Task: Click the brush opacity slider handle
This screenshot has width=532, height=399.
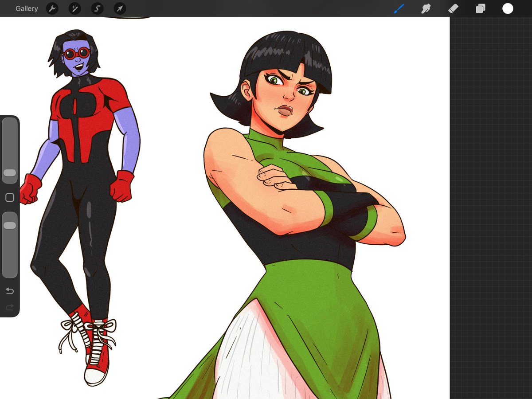Action: coord(10,226)
